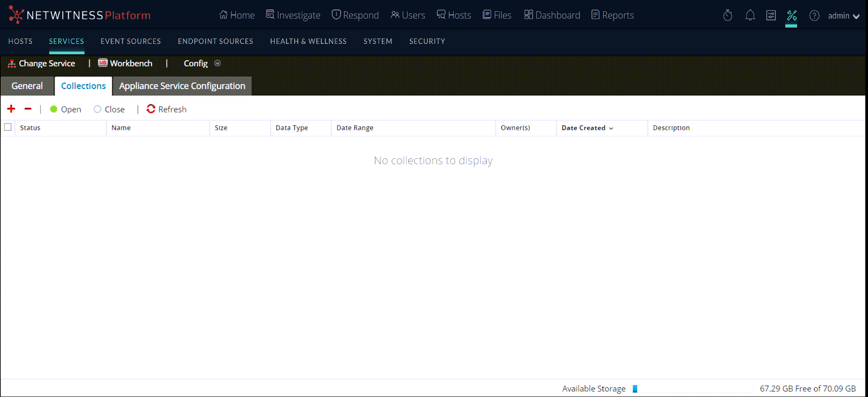Click the Change Service button

click(42, 63)
